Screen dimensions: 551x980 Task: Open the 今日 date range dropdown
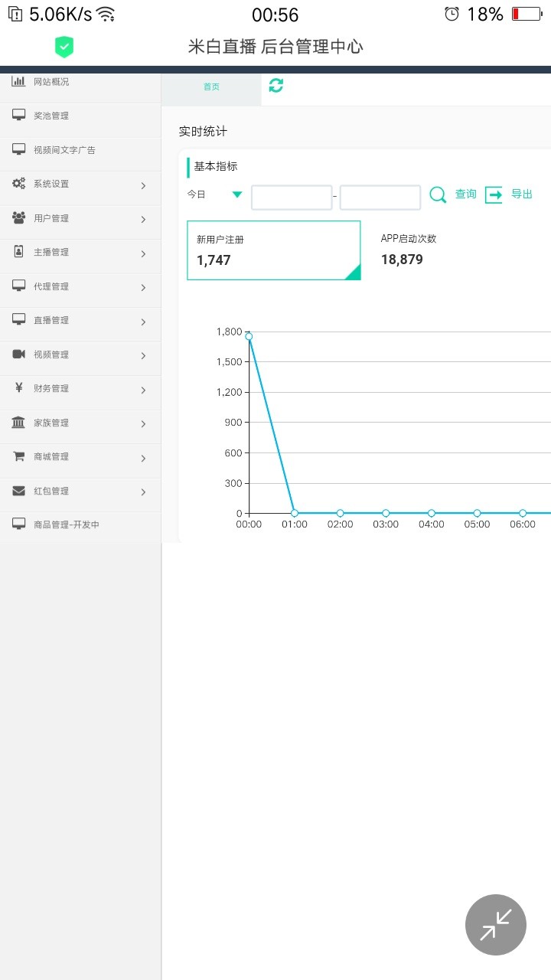[x=236, y=194]
